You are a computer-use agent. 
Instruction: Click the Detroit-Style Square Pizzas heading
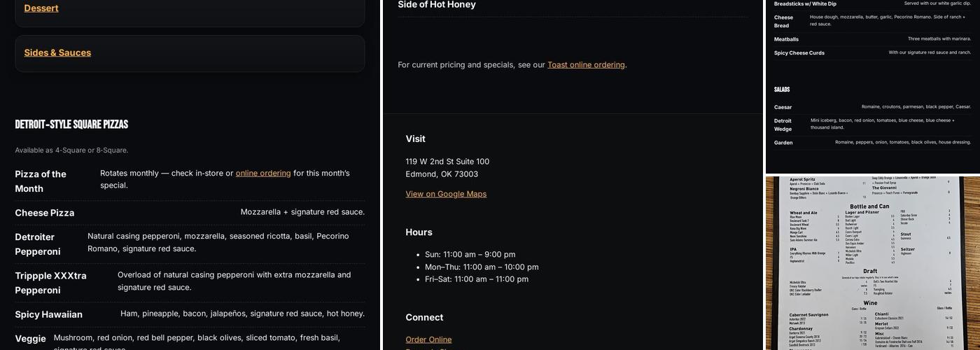point(71,125)
